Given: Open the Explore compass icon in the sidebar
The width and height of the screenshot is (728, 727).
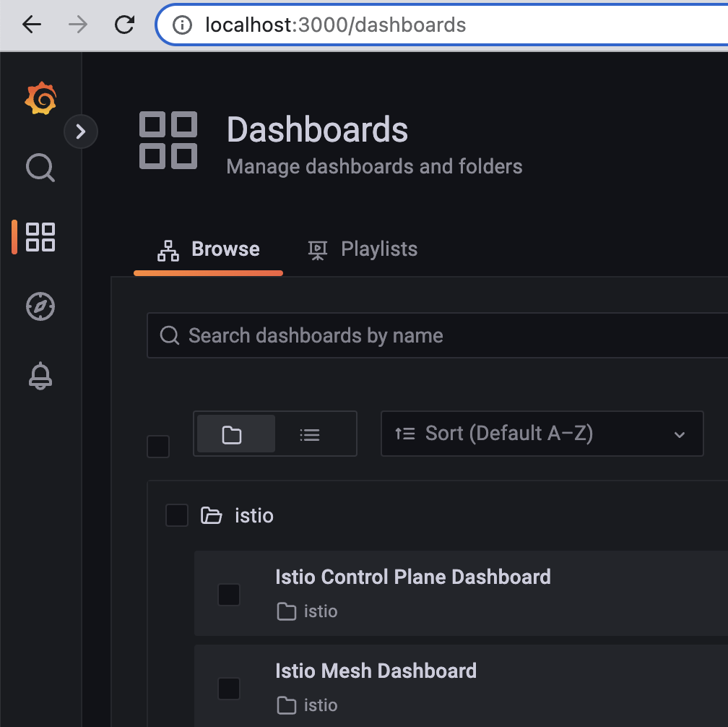Looking at the screenshot, I should click(x=40, y=306).
